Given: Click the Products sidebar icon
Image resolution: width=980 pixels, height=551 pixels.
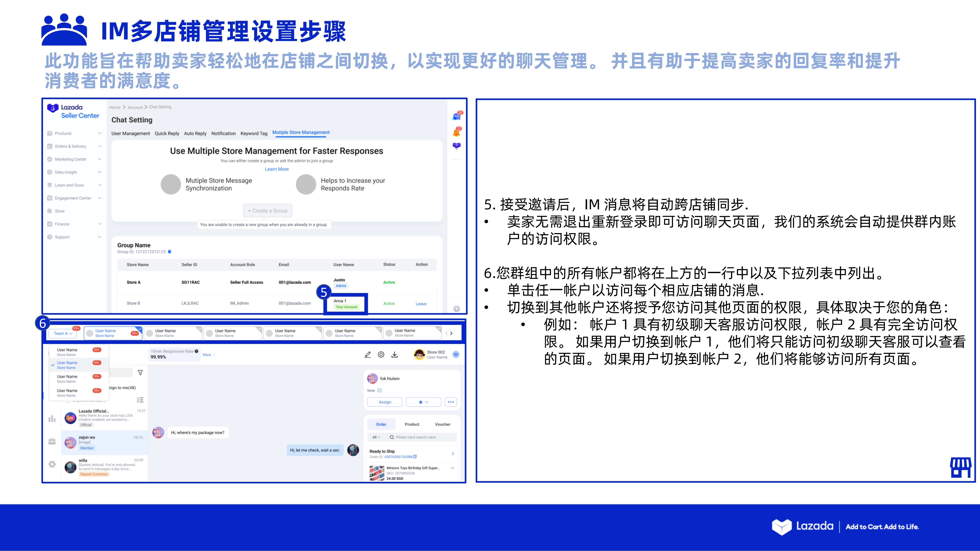Looking at the screenshot, I should pos(50,134).
